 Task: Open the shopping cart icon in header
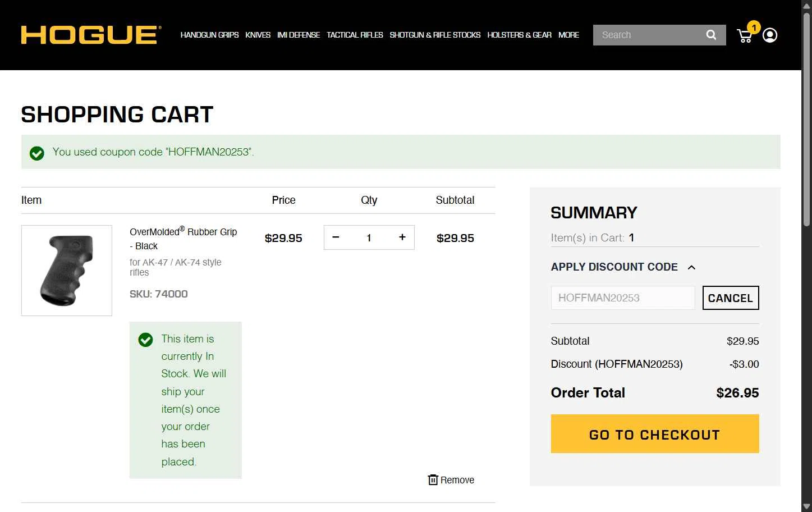[745, 36]
